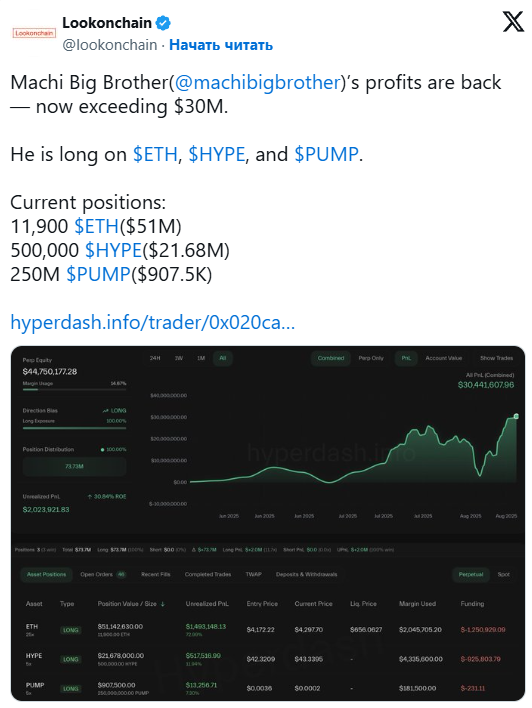Select the 24H timeframe
Viewport: 532px width, 708px height.
point(155,358)
